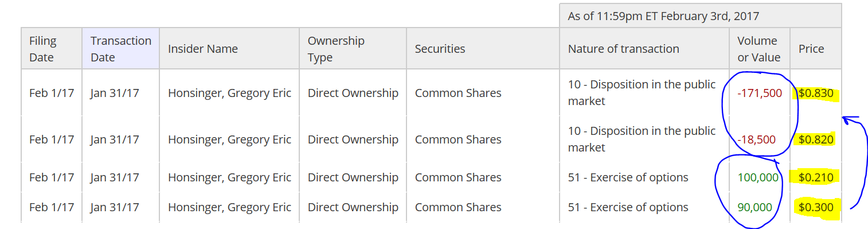Viewport: 868px width, 229px height.
Task: Select the Ownership Type column header
Action: click(353, 49)
